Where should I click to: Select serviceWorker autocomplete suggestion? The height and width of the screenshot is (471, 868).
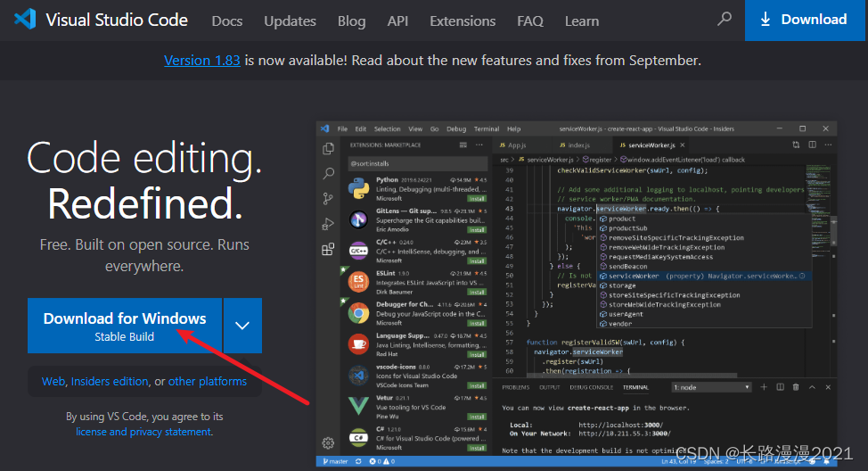click(704, 276)
